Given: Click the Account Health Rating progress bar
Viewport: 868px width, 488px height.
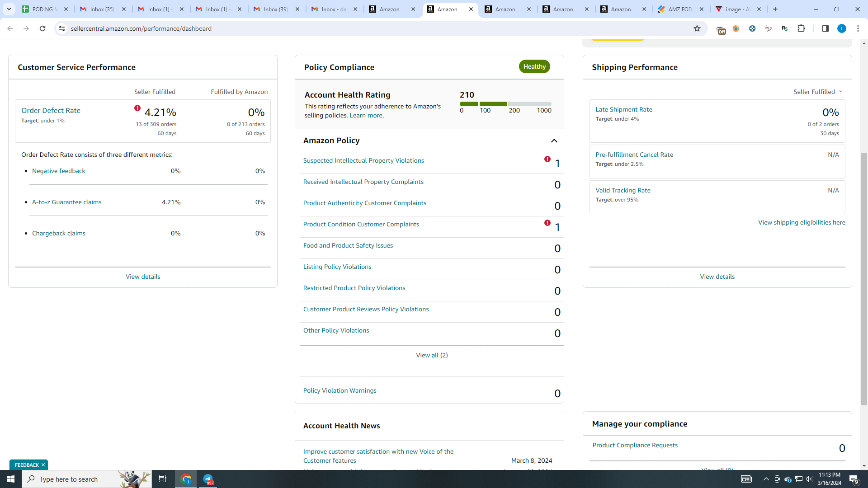Looking at the screenshot, I should click(505, 104).
